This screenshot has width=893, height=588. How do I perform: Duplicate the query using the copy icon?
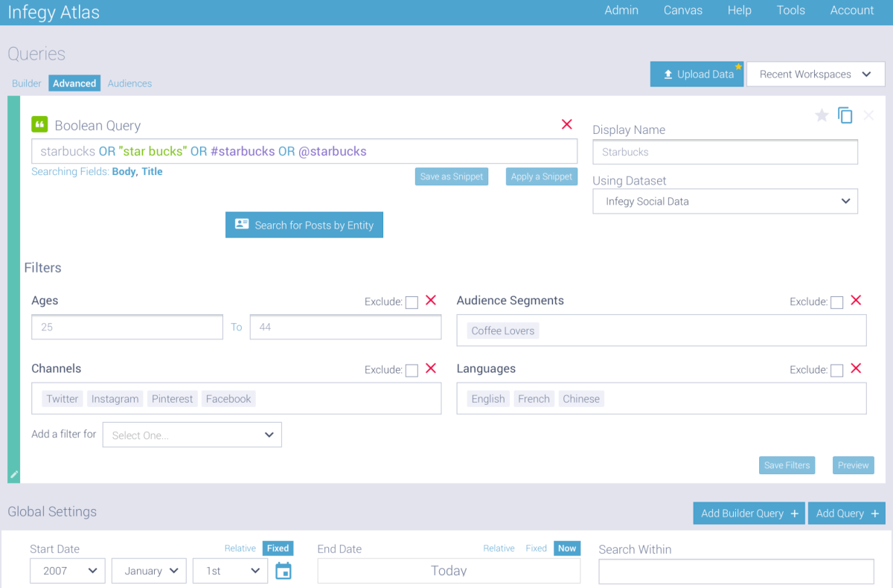(845, 115)
